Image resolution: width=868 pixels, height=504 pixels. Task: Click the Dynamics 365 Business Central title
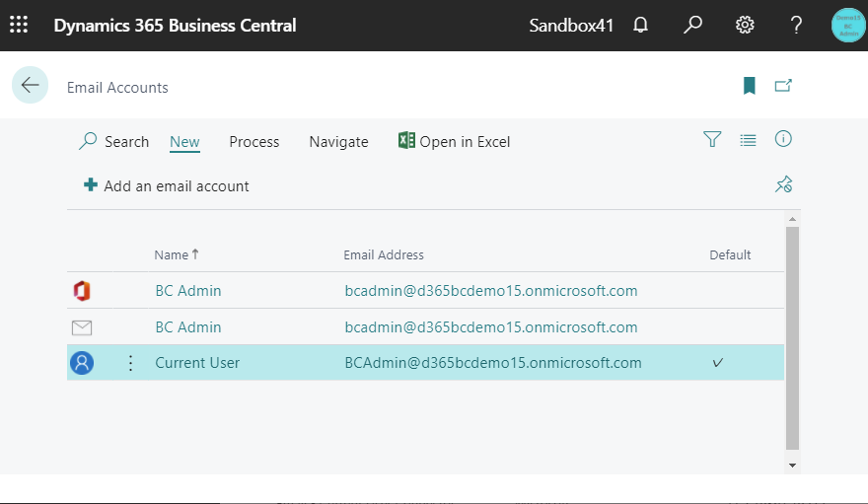pos(175,26)
